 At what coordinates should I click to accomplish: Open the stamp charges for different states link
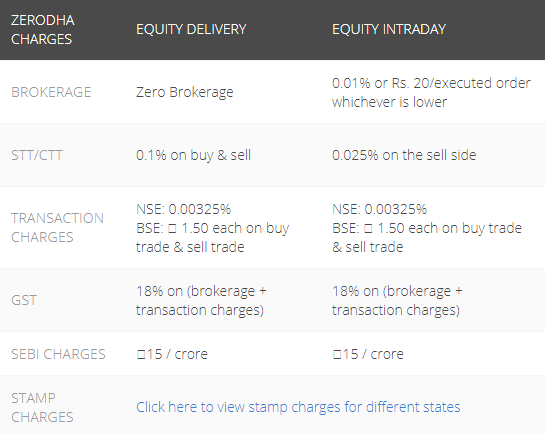tap(298, 407)
